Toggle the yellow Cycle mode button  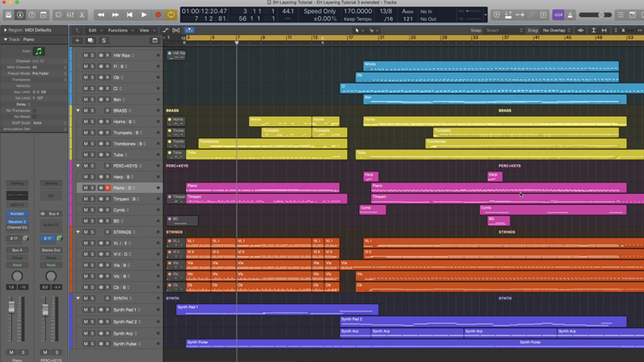171,14
